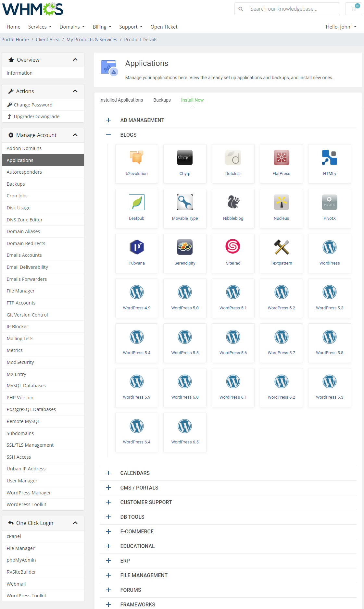
Task: Open the Hello, John! account dropdown
Action: pos(341,27)
